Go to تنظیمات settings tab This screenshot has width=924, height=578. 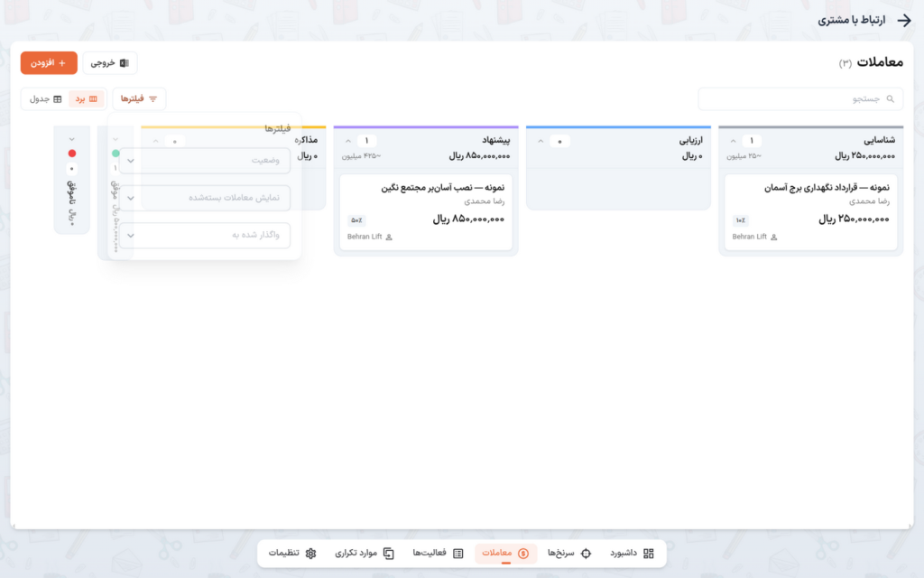point(293,554)
